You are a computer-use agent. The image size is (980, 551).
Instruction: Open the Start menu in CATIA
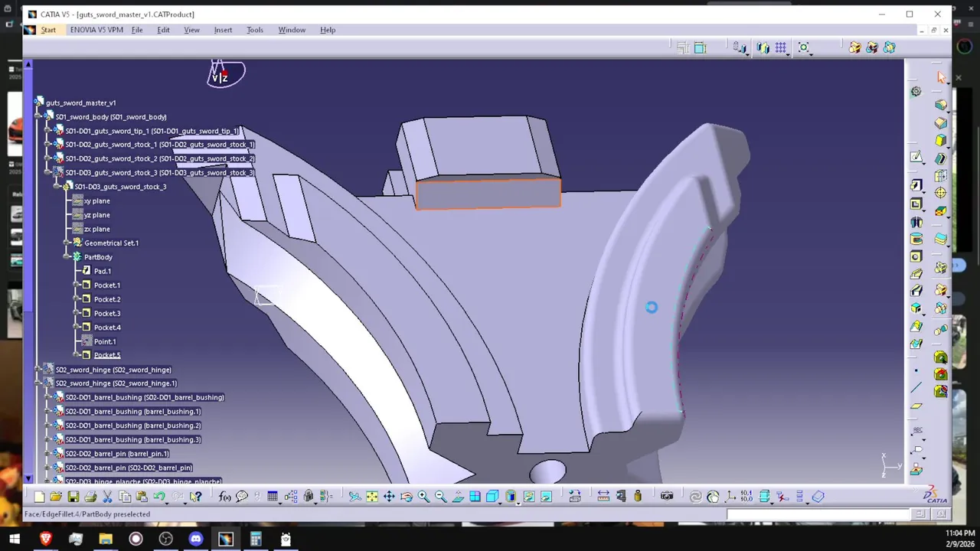[x=48, y=30]
